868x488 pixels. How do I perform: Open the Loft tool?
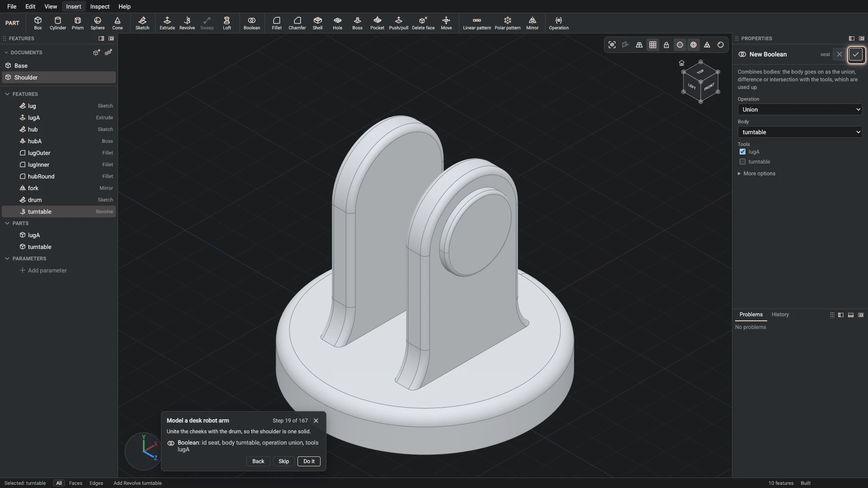click(227, 23)
